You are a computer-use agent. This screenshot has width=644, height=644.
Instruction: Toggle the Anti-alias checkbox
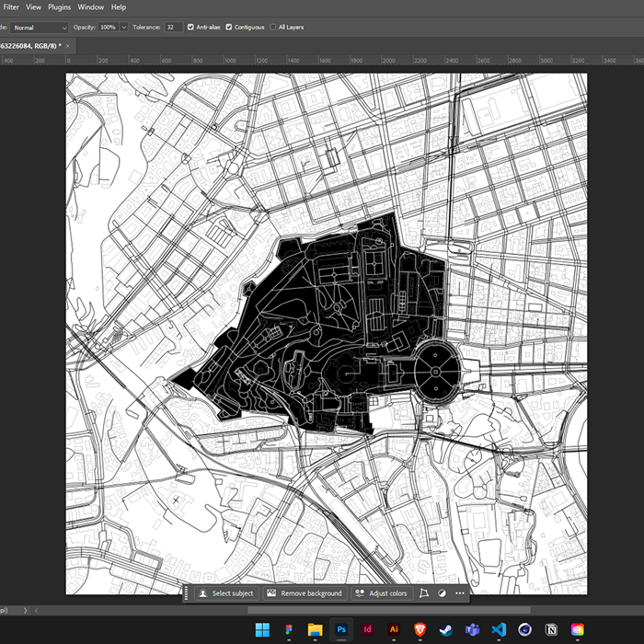tap(191, 28)
